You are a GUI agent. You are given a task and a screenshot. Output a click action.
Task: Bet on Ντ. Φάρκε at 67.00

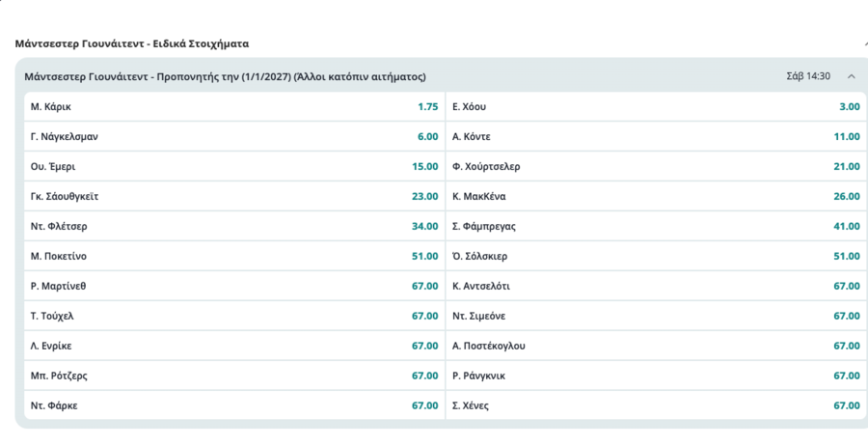coord(234,405)
